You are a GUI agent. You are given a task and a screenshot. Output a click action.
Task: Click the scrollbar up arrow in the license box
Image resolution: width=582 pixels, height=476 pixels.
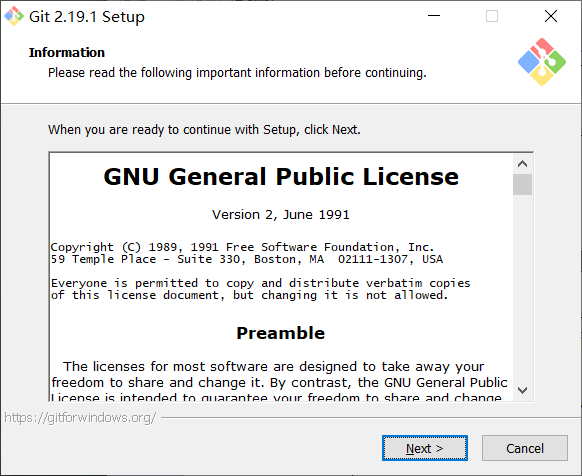[x=522, y=164]
